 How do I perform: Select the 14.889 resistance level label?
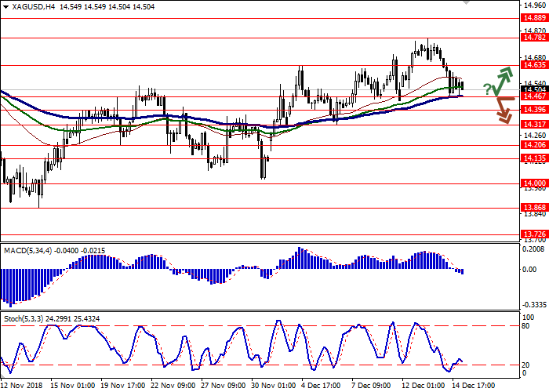(x=534, y=18)
